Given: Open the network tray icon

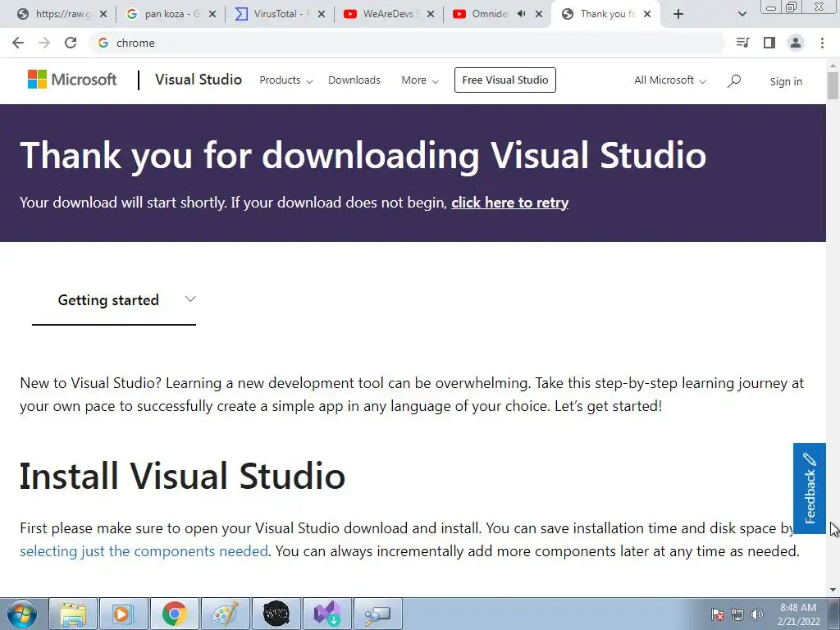Looking at the screenshot, I should [x=737, y=614].
